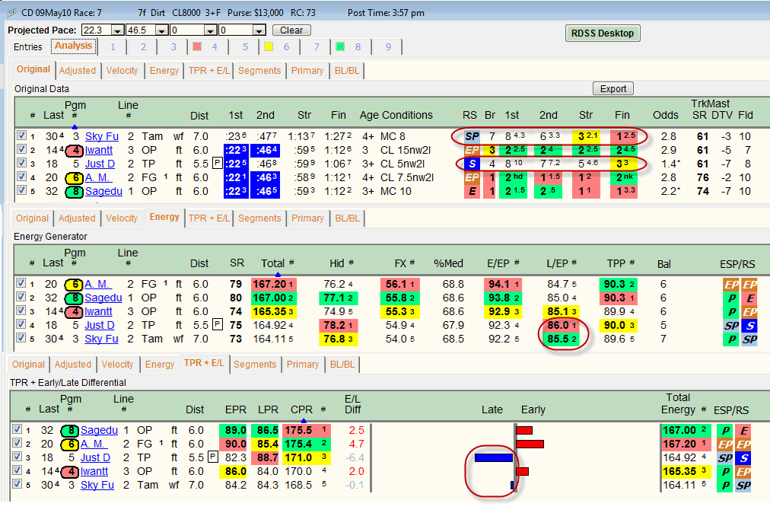Click the P marker box in Just D's Original row

[x=217, y=163]
